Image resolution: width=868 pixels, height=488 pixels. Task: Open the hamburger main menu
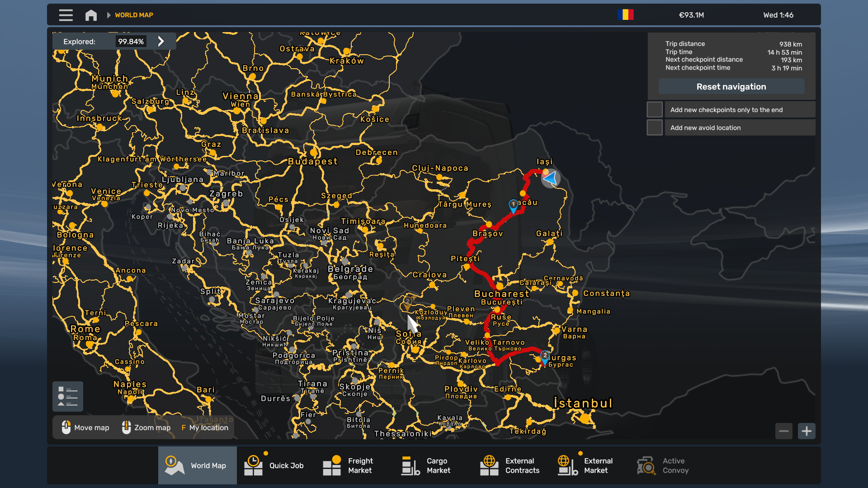coord(66,15)
